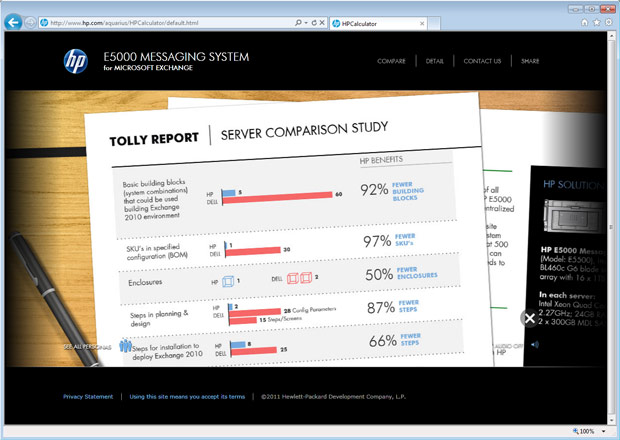Click the E5000 MESSAGING SYSTEM title

point(176,57)
